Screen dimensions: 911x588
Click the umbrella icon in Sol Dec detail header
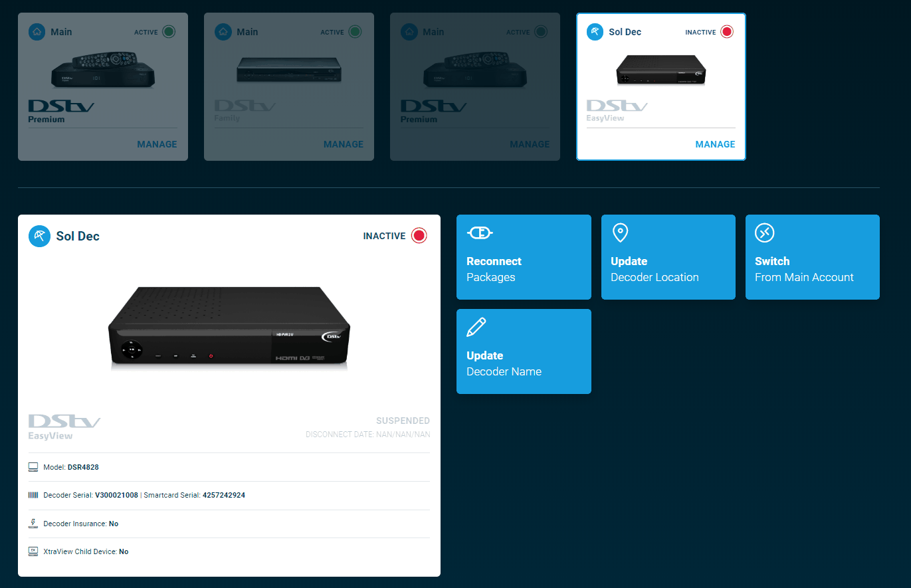[x=39, y=236]
